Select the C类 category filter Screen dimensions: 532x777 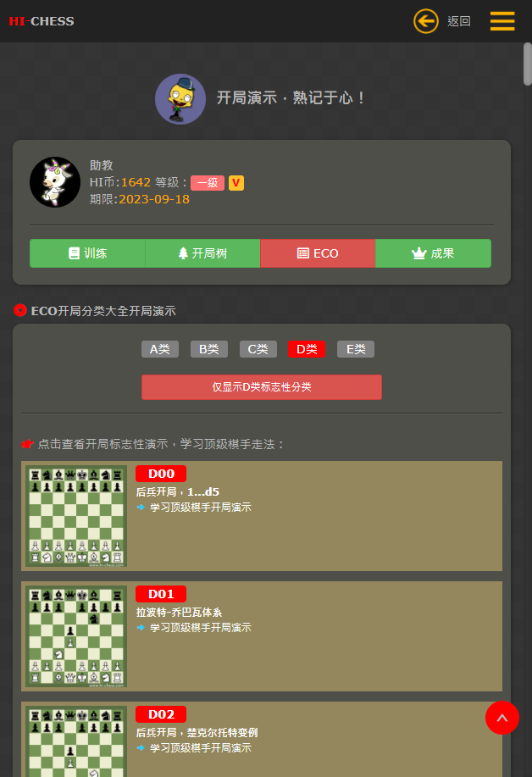pos(258,349)
